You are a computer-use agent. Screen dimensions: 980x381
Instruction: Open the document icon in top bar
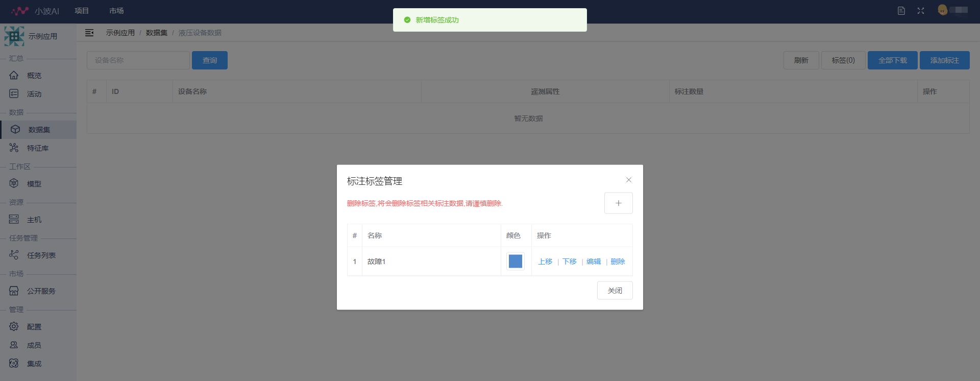pyautogui.click(x=901, y=11)
